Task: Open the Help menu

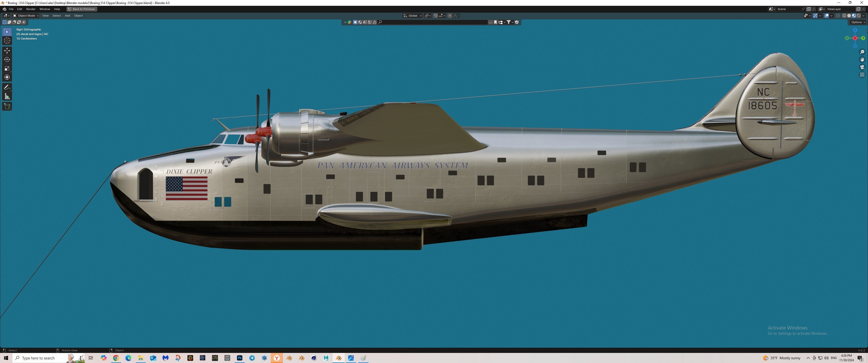Action: click(57, 9)
